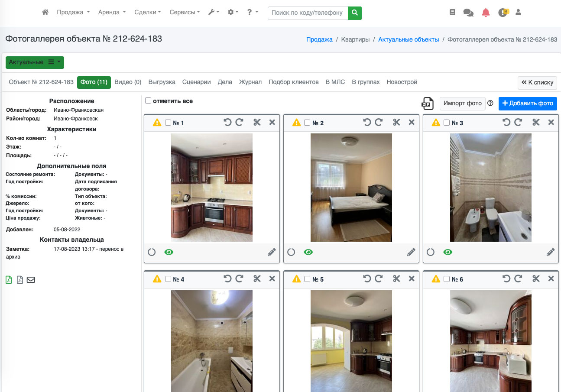Click the envelope email icon in sidebar
This screenshot has width=561, height=392.
coord(31,280)
